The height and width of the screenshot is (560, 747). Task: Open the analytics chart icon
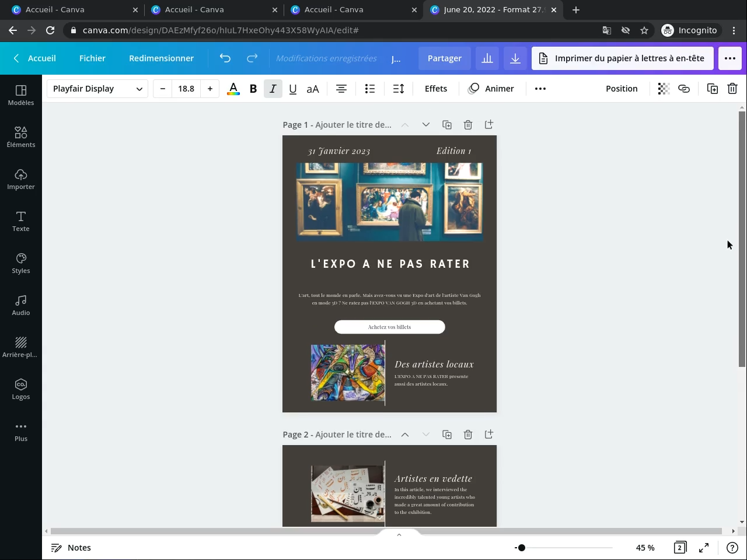coord(487,58)
